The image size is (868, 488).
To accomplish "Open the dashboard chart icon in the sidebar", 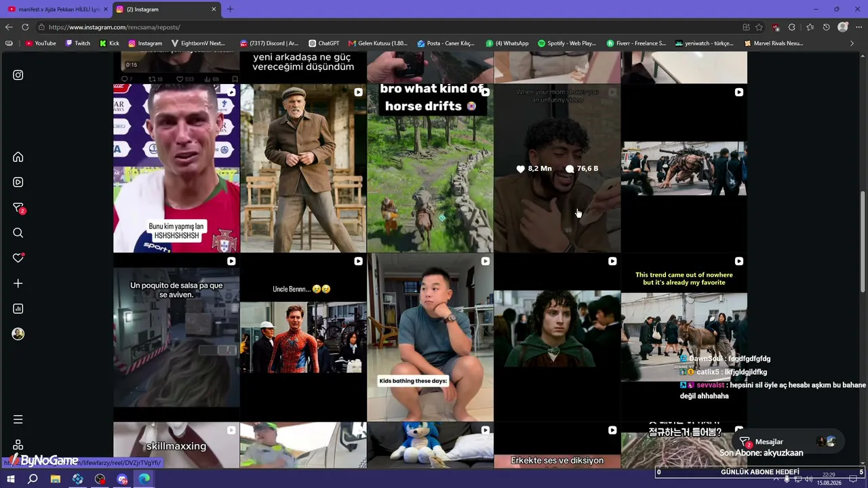I will point(18,309).
